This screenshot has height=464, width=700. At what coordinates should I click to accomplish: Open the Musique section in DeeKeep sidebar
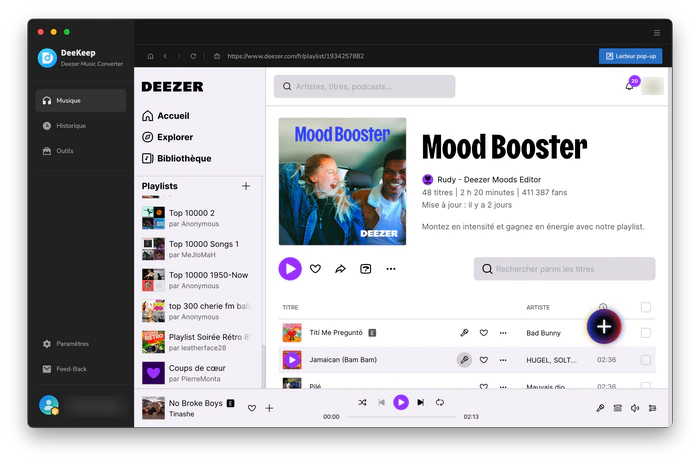point(81,100)
